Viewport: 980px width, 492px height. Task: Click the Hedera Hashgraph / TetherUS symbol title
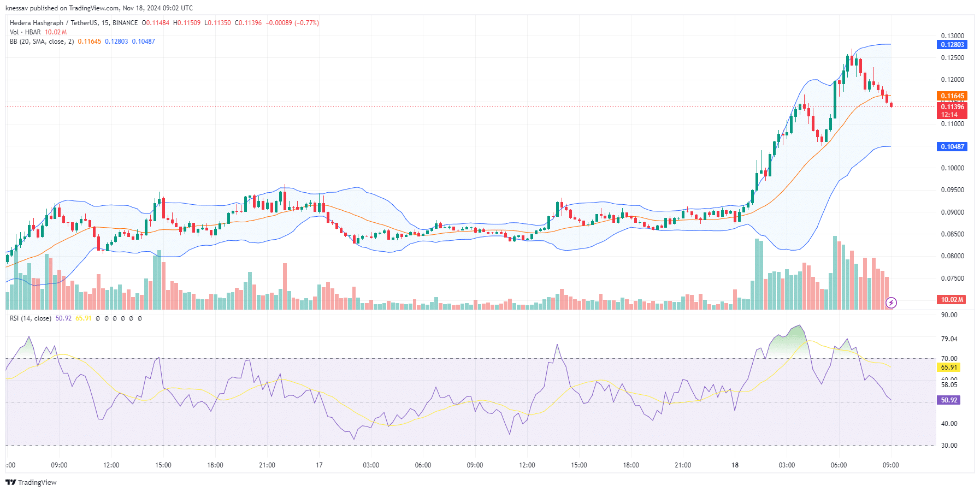[x=74, y=23]
